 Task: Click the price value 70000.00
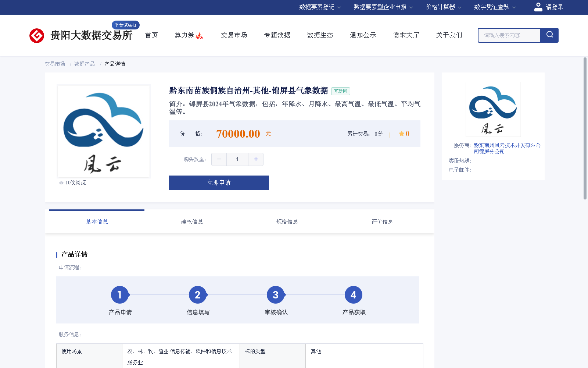(x=238, y=134)
